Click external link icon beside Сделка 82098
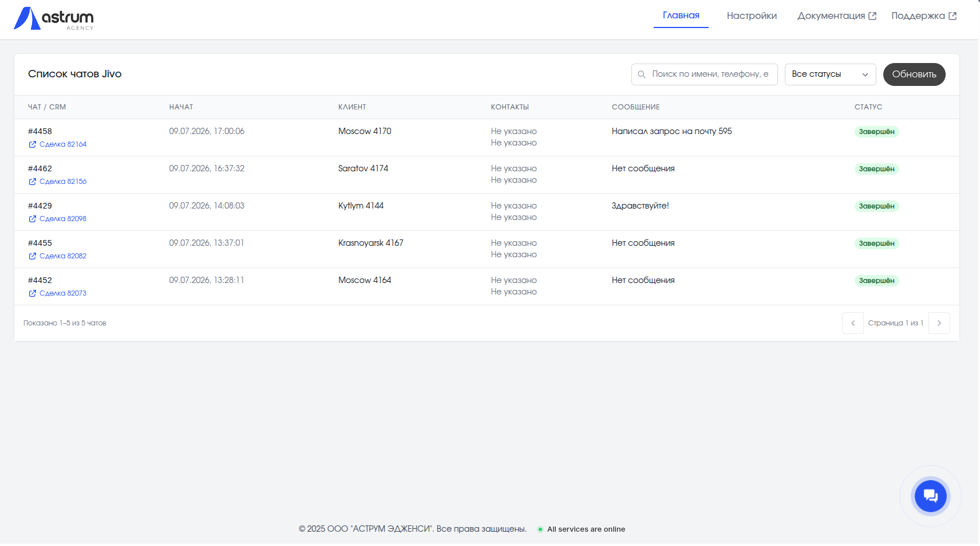Viewport: 980px width, 546px height. tap(33, 219)
